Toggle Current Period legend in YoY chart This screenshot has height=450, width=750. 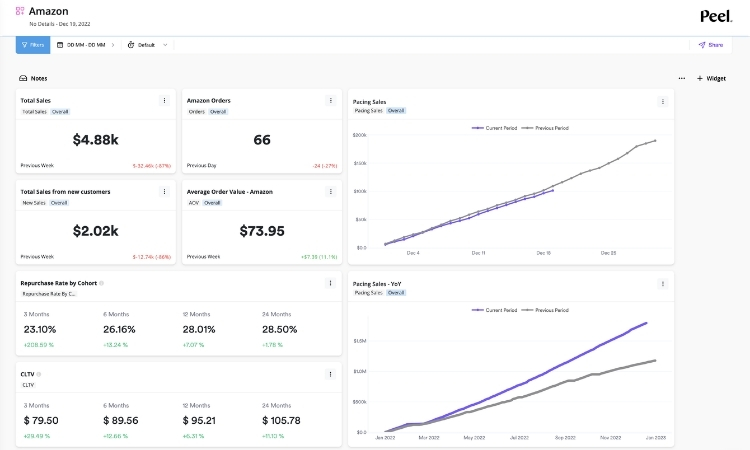pos(495,310)
